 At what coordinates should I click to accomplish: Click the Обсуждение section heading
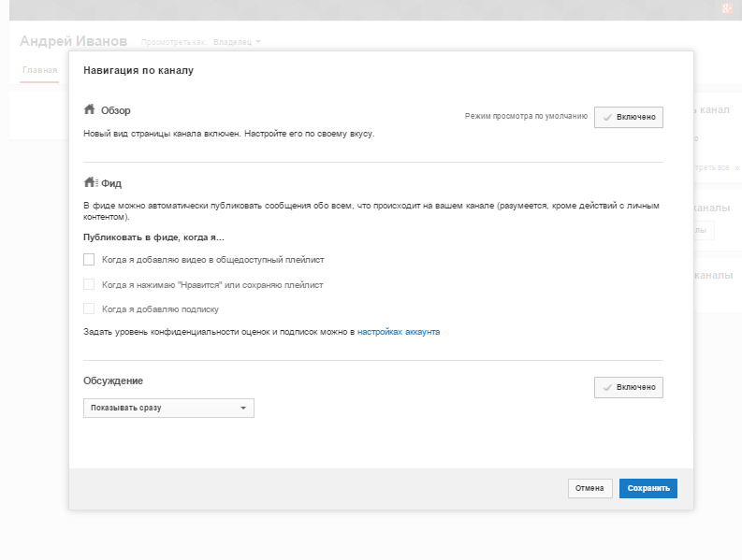pos(113,381)
